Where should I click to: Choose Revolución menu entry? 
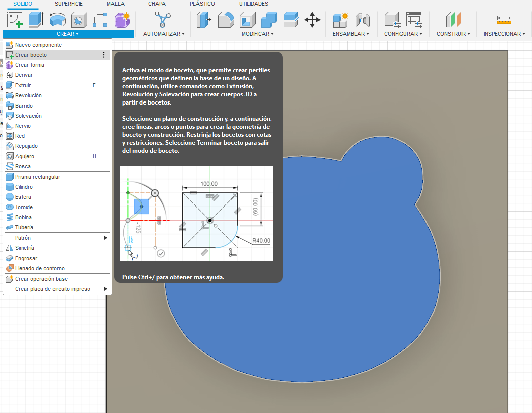(57, 95)
